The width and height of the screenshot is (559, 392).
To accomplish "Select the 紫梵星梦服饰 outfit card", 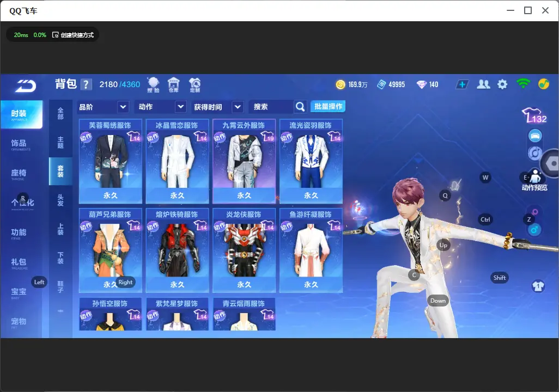I will point(177,314).
